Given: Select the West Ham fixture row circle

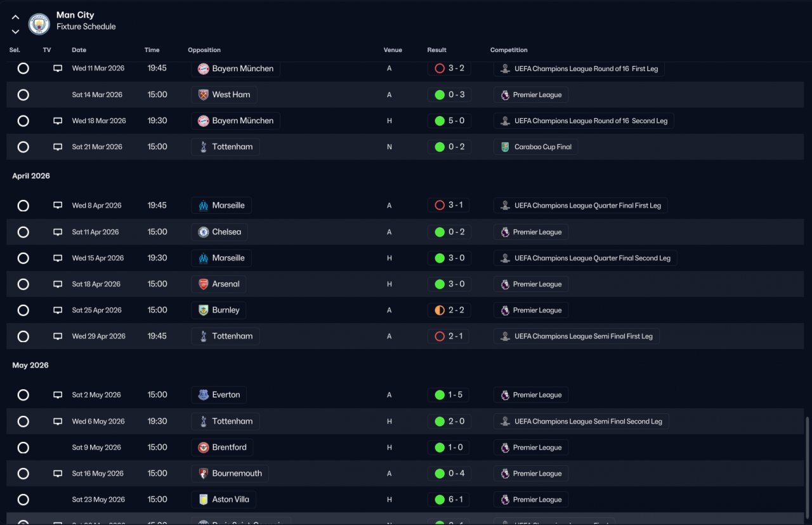Looking at the screenshot, I should pos(23,95).
